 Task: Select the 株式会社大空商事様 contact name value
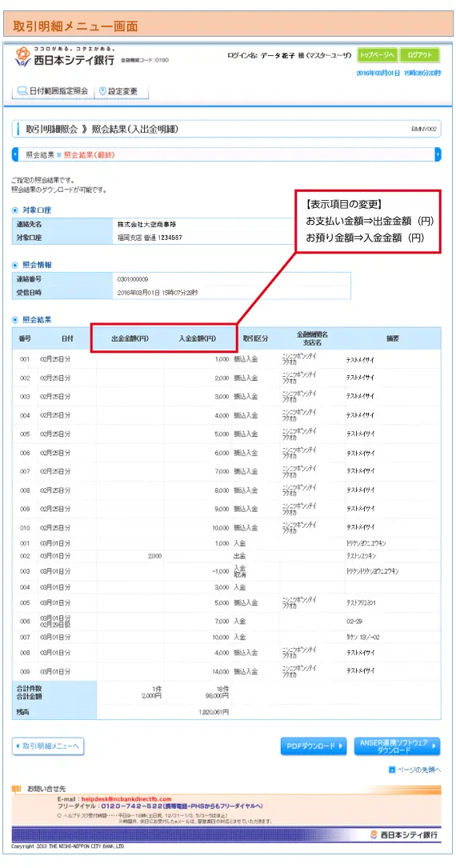[147, 224]
